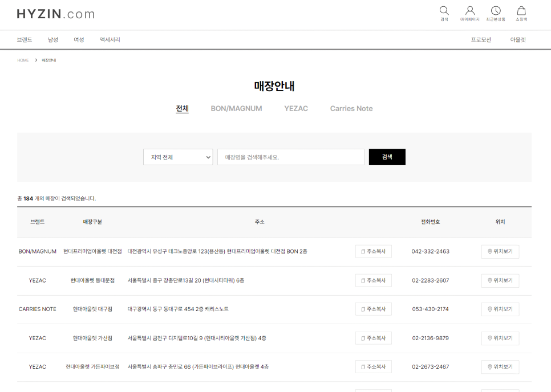Click phone number 042-332-2463
Screen dimensions: 551x392
point(431,251)
